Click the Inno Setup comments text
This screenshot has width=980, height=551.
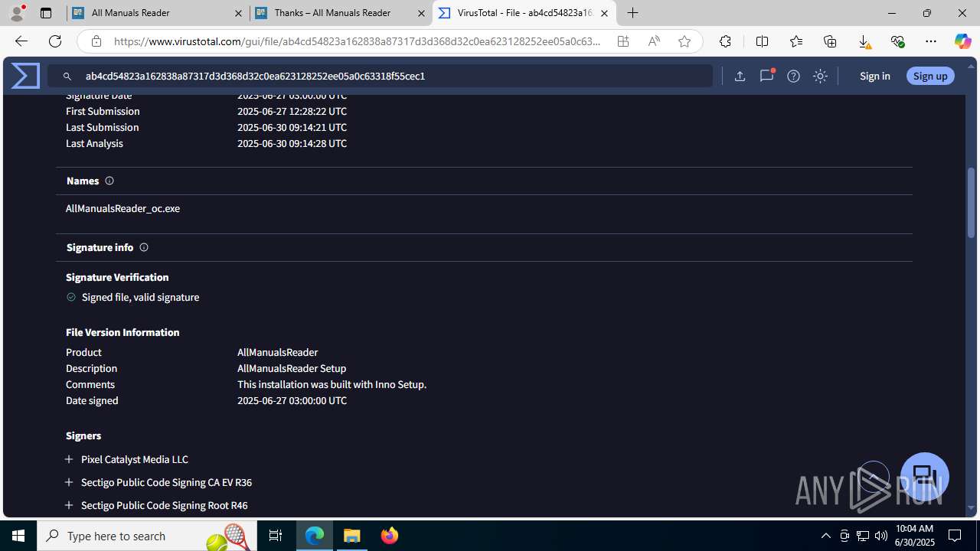pyautogui.click(x=332, y=384)
